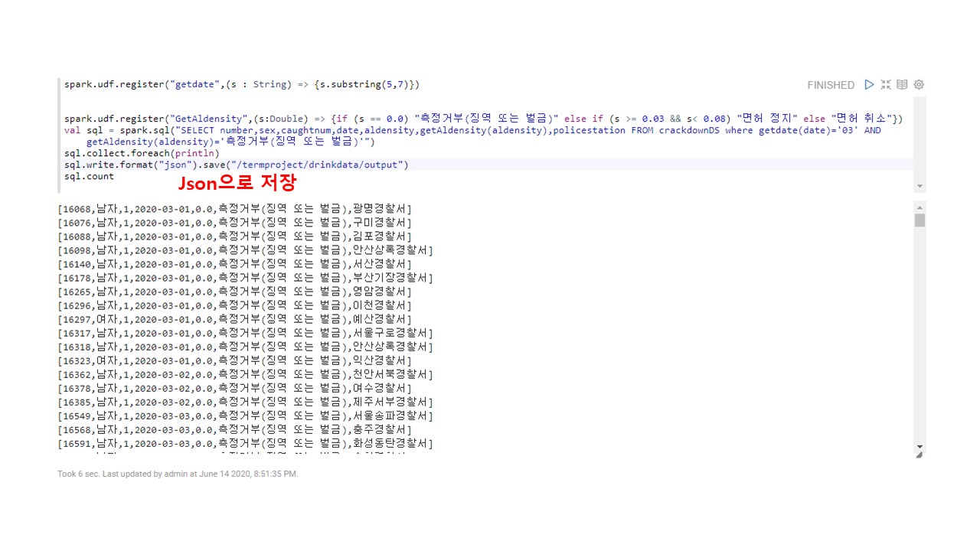Select output row 16297 예산경찰서
Viewport: 980px width, 551px height.
pyautogui.click(x=234, y=319)
